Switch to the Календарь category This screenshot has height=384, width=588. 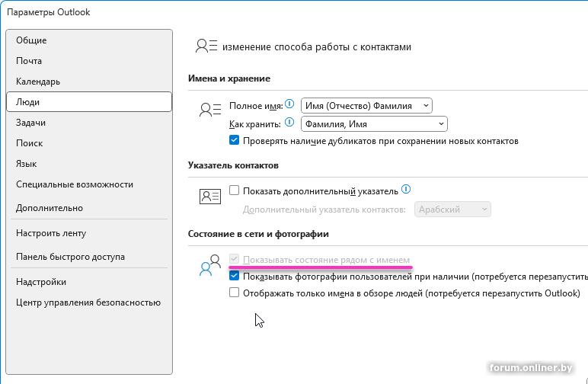tap(38, 82)
